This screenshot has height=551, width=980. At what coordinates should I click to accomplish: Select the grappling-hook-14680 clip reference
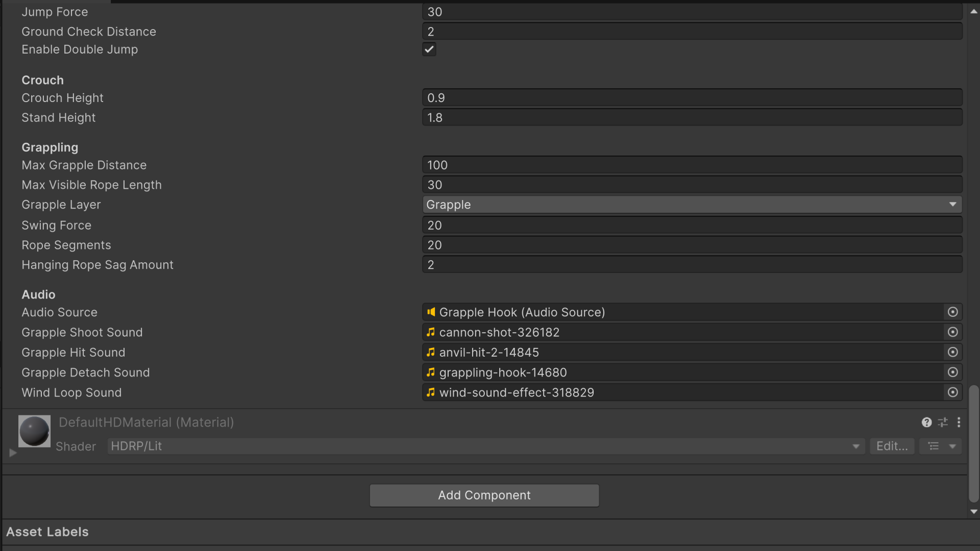pos(683,372)
